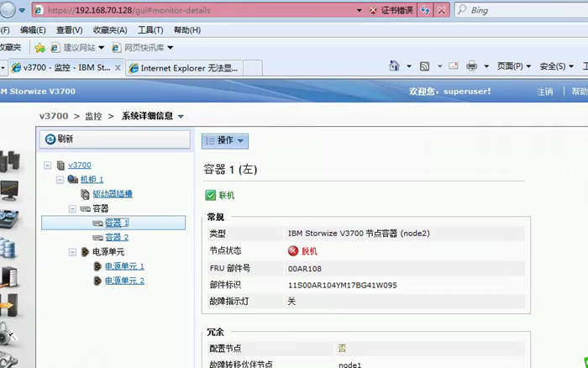Open the 工具(T) menu
588x368 pixels.
(150, 30)
